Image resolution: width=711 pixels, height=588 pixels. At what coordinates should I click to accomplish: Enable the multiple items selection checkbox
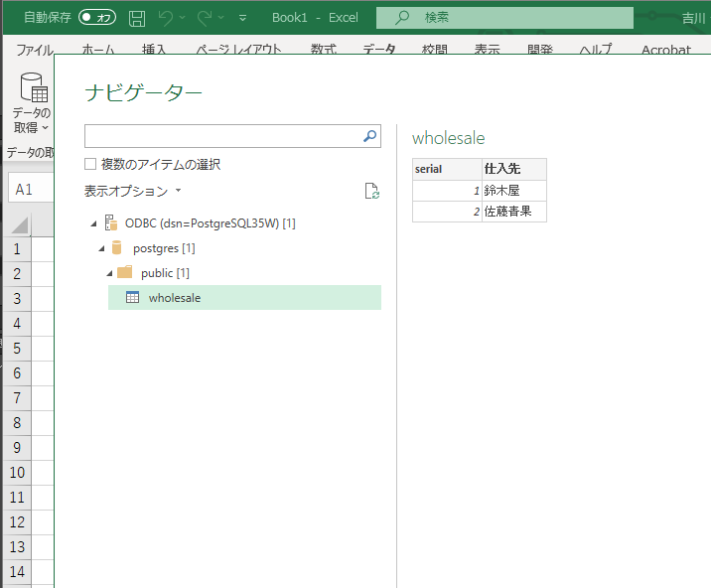coord(91,164)
